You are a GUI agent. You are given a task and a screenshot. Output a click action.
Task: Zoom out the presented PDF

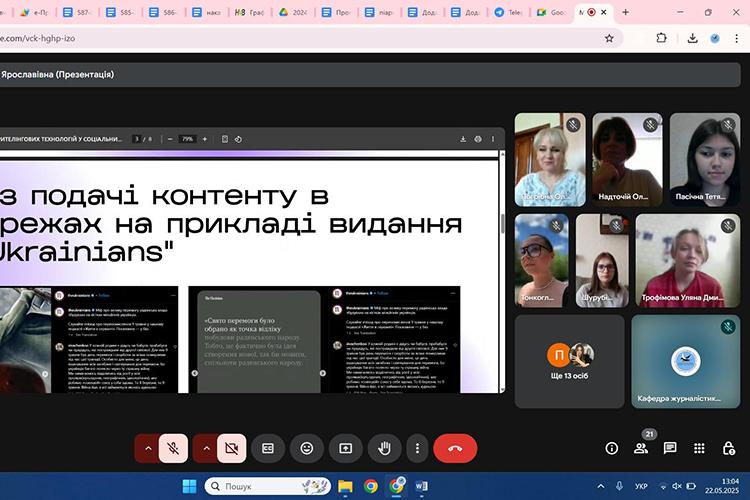pos(170,139)
